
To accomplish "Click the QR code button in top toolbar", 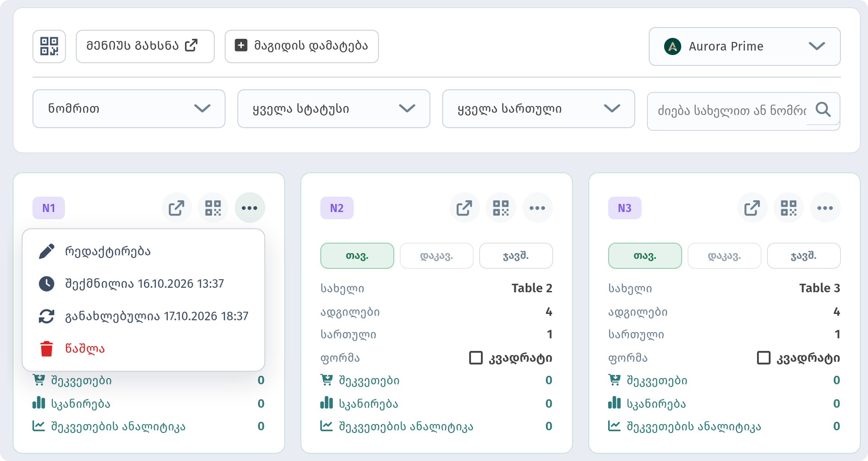I will 49,46.
